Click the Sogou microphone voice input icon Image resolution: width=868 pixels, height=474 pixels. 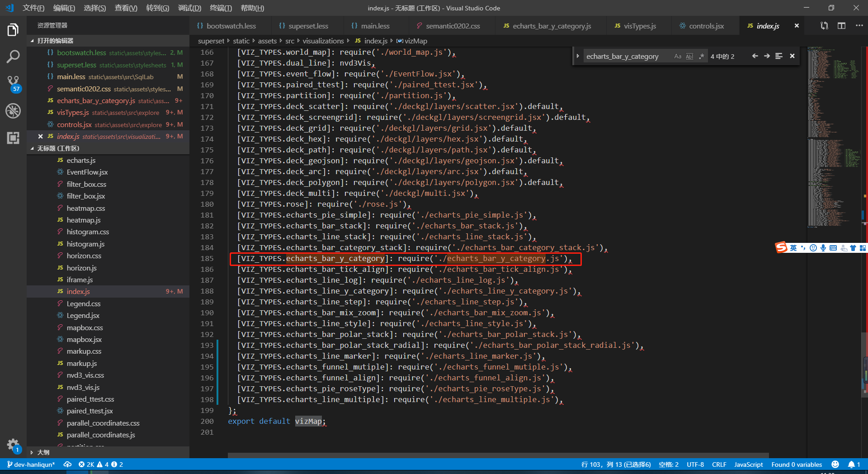click(823, 248)
